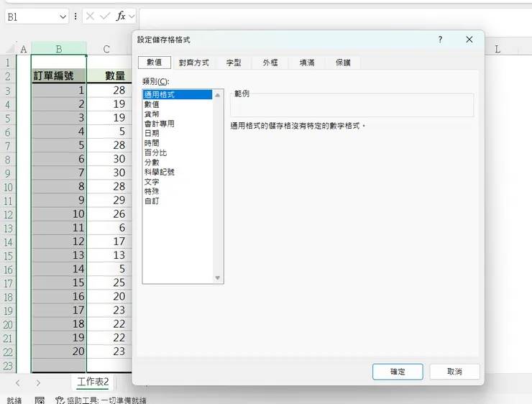Select 通用格式 in the category list
Image resolution: width=532 pixels, height=404 pixels.
click(x=178, y=95)
